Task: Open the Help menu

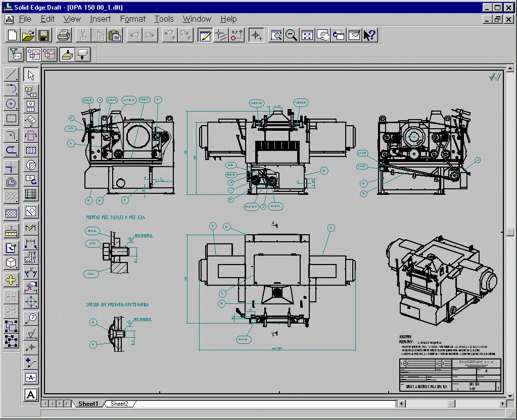Action: (228, 19)
